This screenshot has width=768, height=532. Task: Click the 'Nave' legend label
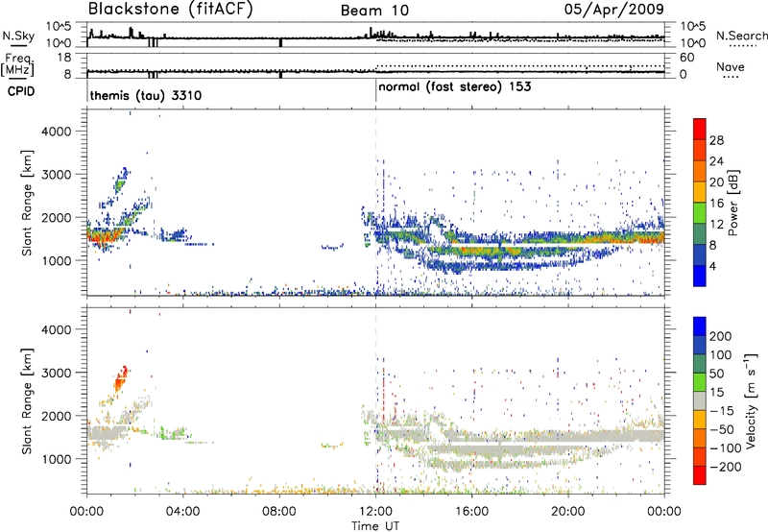(x=730, y=67)
